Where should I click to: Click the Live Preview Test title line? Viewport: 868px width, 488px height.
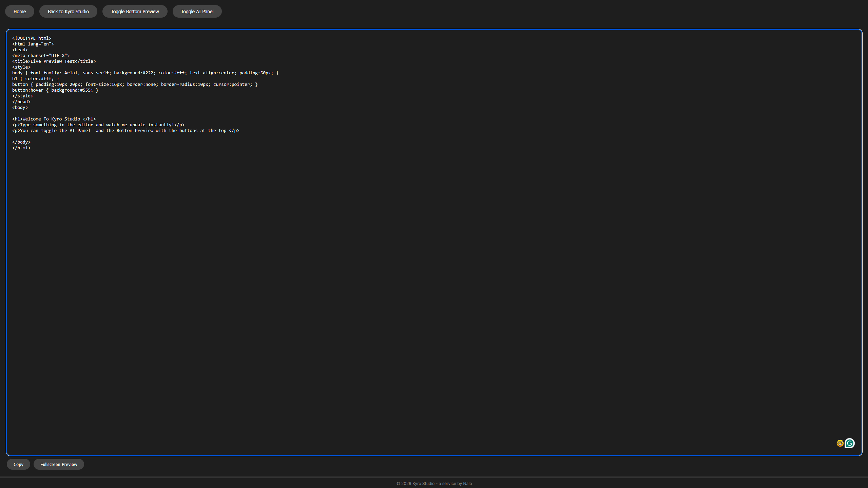[x=54, y=61]
